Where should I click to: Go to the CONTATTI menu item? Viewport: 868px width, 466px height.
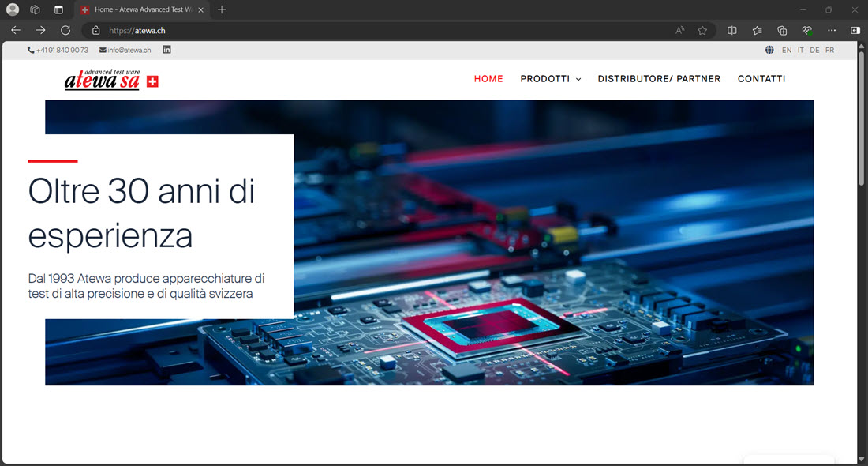pos(761,79)
